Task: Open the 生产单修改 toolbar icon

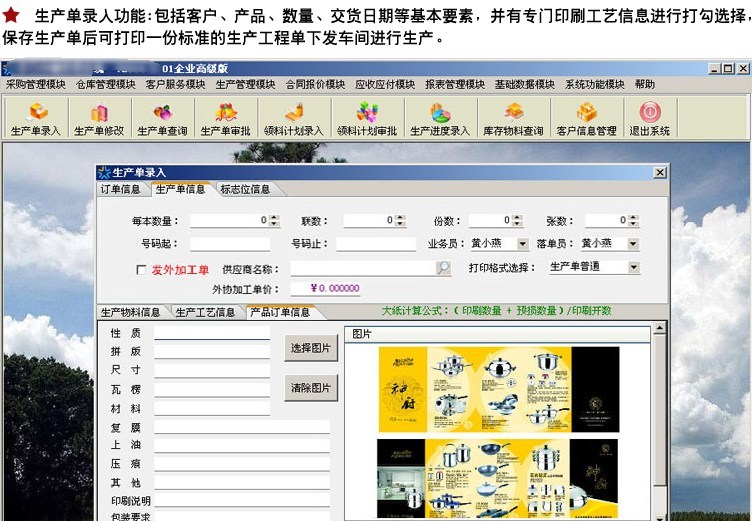Action: [99, 118]
